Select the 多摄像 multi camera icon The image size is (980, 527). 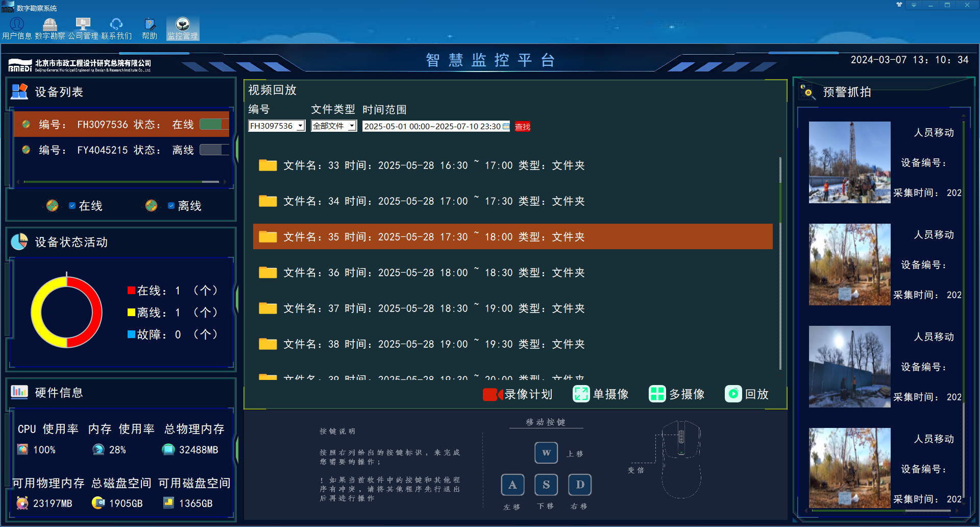click(x=657, y=394)
